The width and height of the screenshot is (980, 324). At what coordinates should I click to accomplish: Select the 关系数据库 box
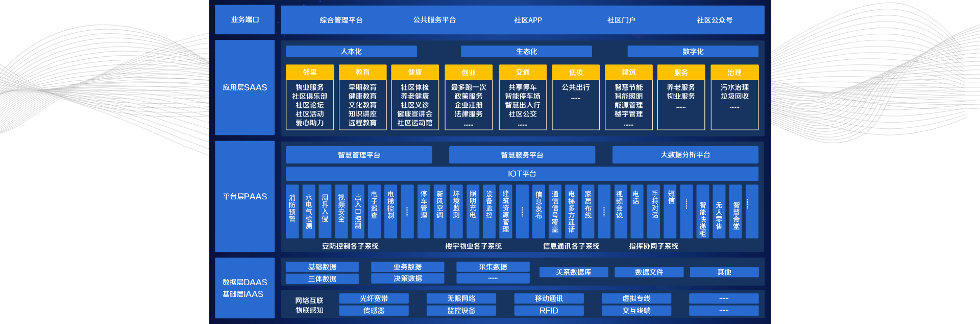(574, 272)
